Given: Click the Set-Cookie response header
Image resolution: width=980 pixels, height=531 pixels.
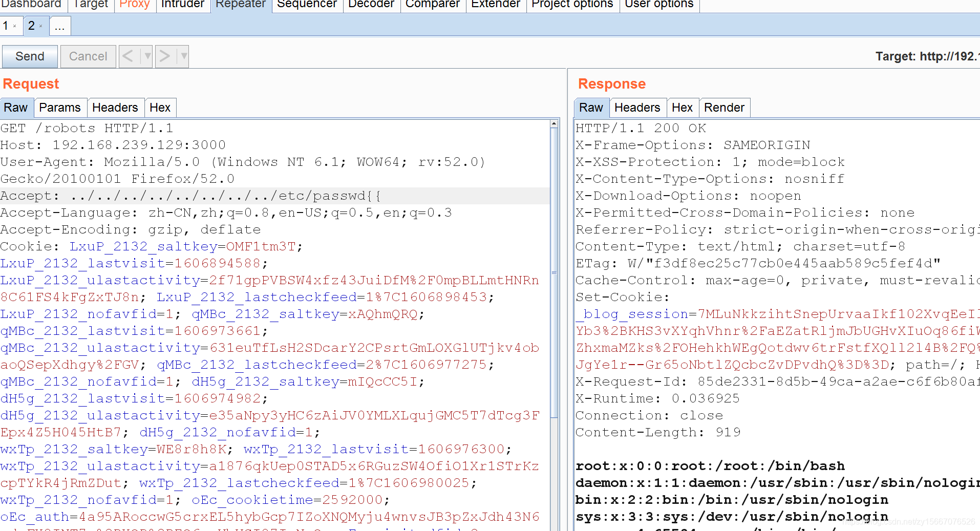Looking at the screenshot, I should pyautogui.click(x=623, y=297).
